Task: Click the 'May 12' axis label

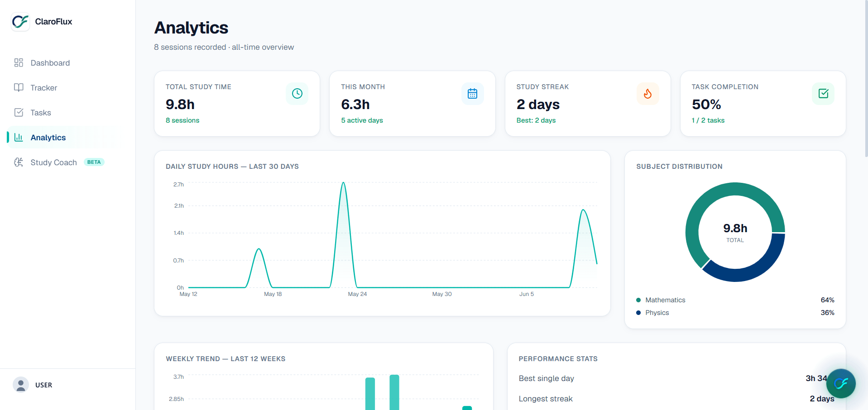Action: (188, 294)
